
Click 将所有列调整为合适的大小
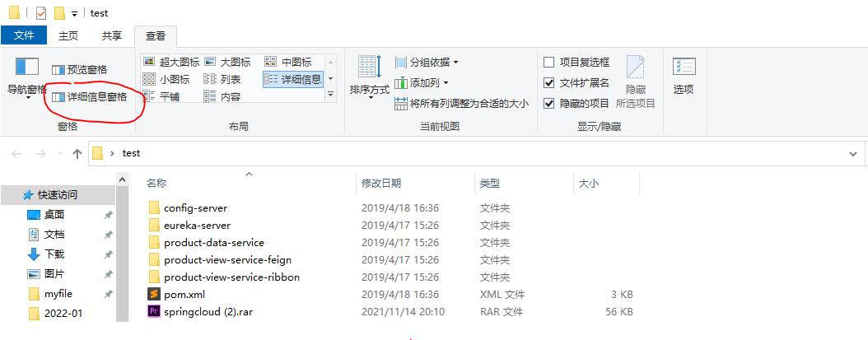click(462, 103)
